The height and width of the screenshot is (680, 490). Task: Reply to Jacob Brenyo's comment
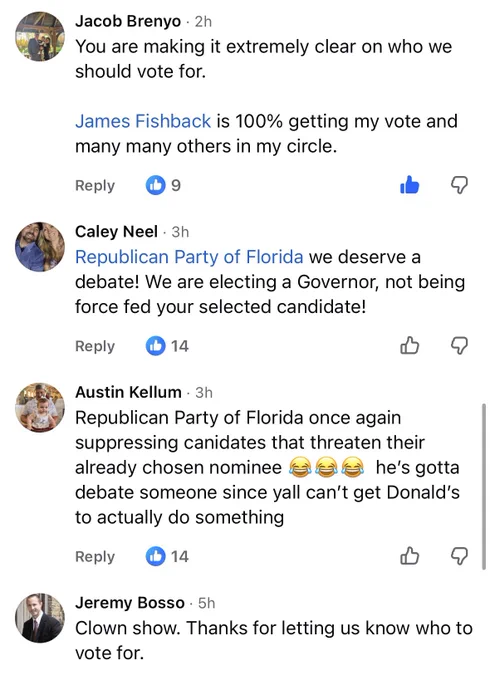click(x=95, y=185)
